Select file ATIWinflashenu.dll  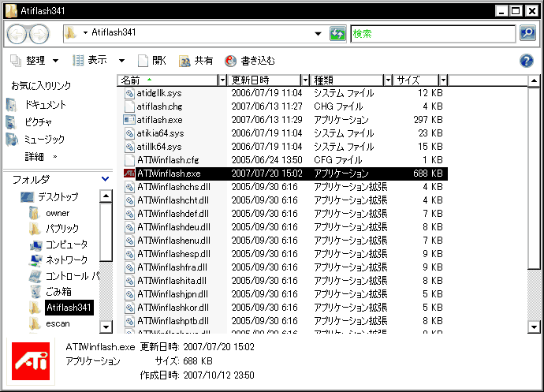(173, 241)
